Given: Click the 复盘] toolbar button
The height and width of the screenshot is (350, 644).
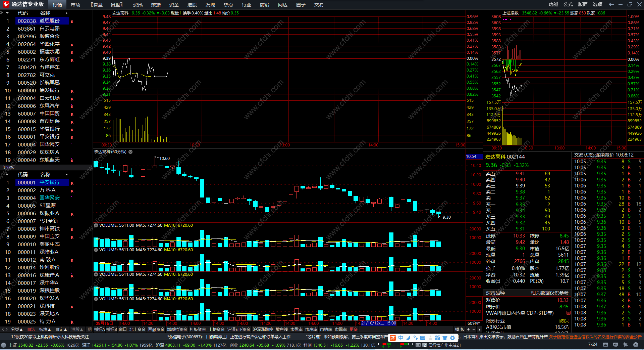Looking at the screenshot, I should 116,5.
